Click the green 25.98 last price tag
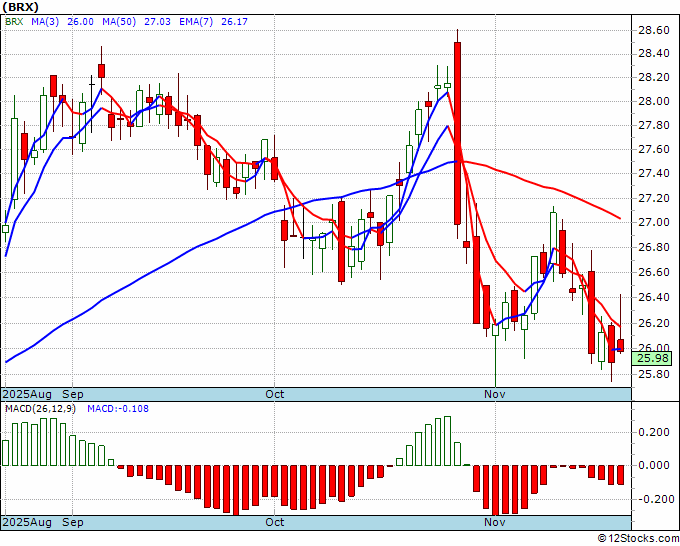680x546 pixels. tap(652, 358)
